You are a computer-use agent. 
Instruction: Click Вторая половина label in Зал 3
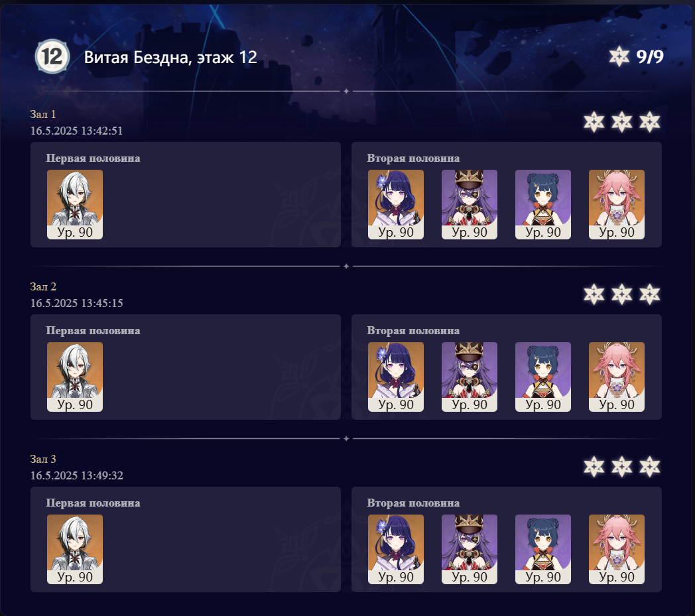pos(413,503)
